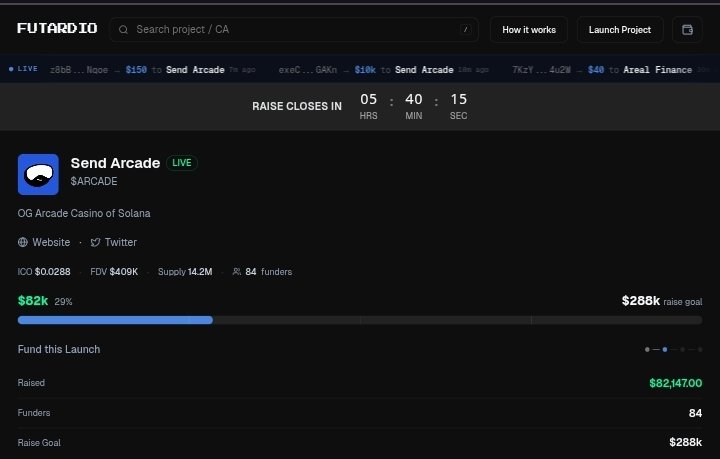This screenshot has height=459, width=720.
Task: Click the RAISE CLOSES IN label
Action: point(297,106)
